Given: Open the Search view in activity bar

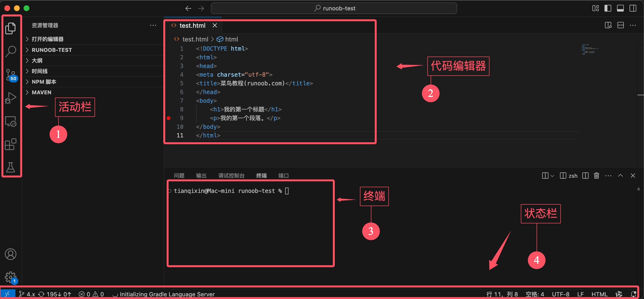Looking at the screenshot, I should 11,51.
